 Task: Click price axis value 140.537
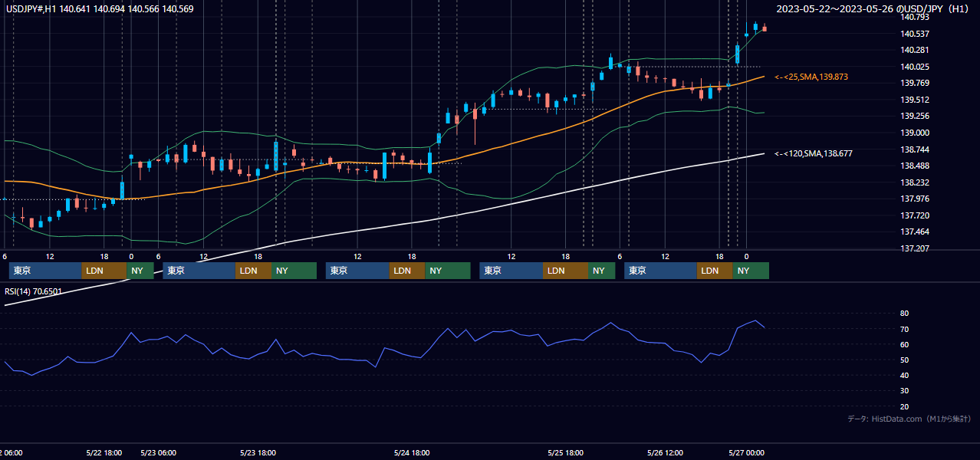pyautogui.click(x=913, y=34)
